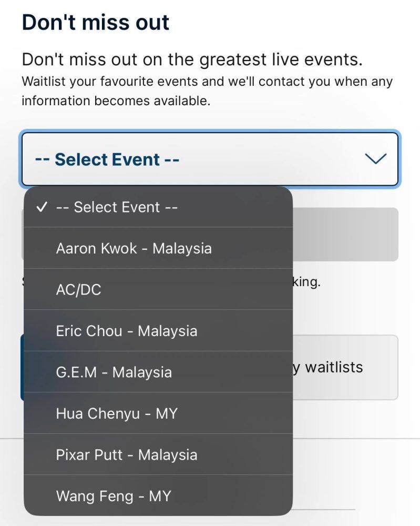The image size is (420, 526).
Task: Pick Wang Feng - MY from list
Action: 114,495
